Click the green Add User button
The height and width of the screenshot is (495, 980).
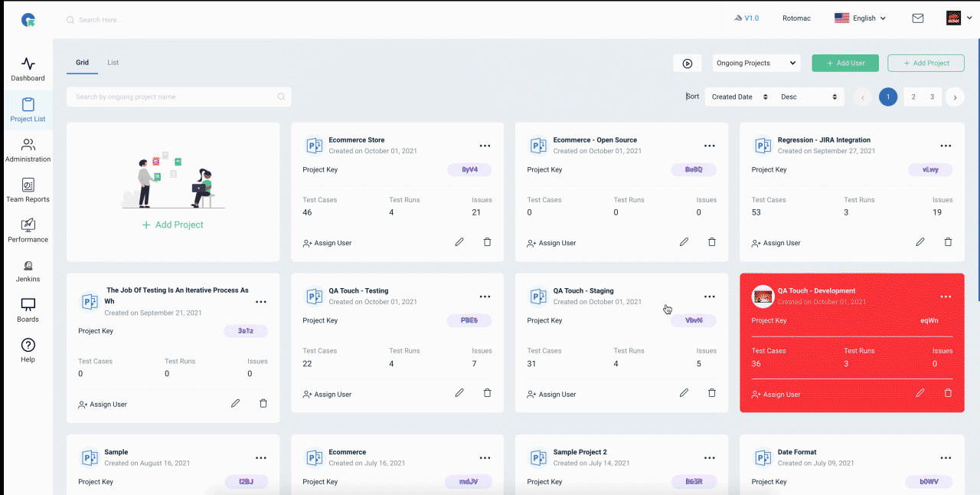[845, 63]
